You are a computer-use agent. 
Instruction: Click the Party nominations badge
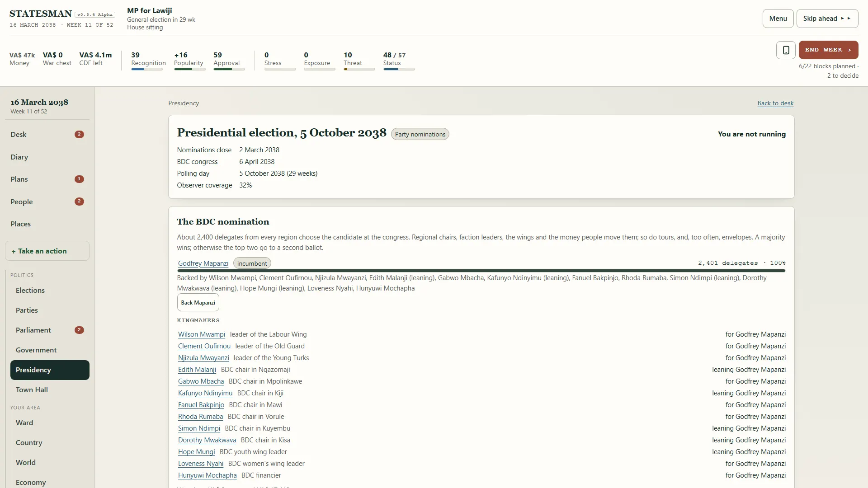coord(420,134)
